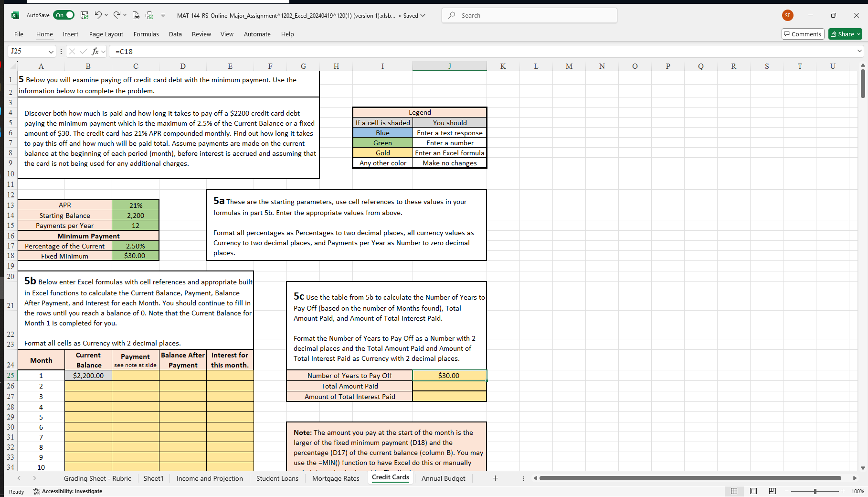Viewport: 868px width, 497px height.
Task: Click the zoom slider handle
Action: [x=815, y=491]
